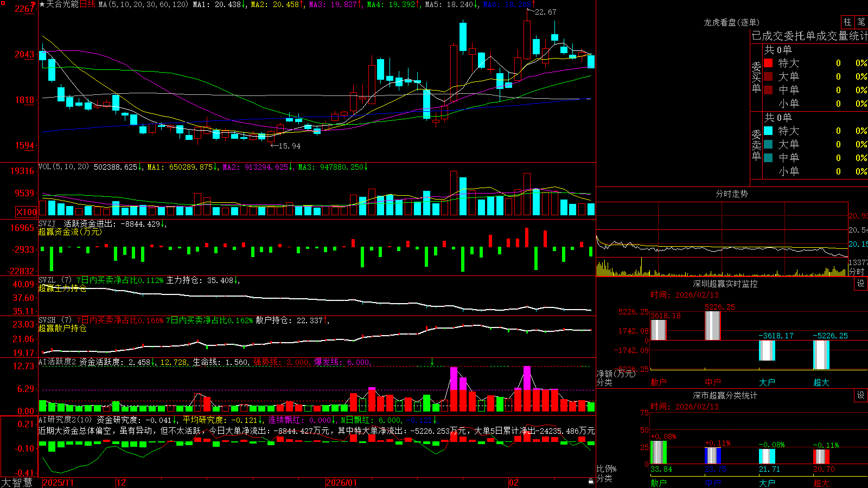
Task: Click the AI研究度2(10) indicator name
Action: coord(65,420)
